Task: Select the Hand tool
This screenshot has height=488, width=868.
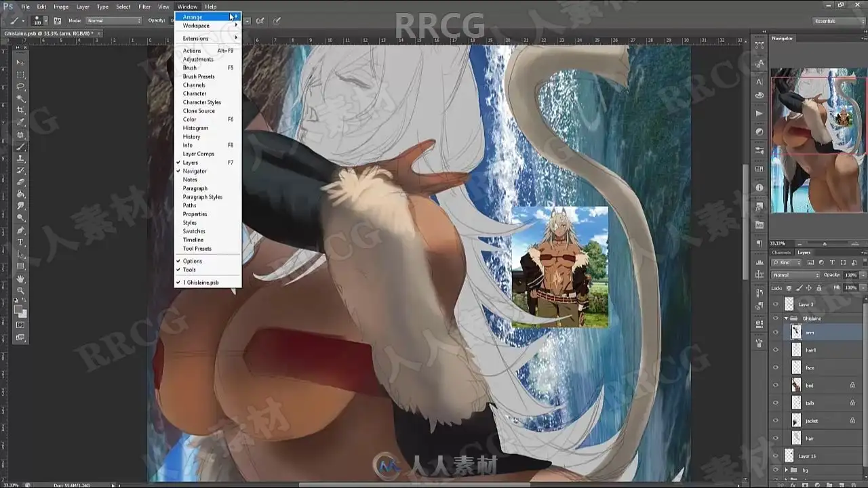Action: pos(21,279)
